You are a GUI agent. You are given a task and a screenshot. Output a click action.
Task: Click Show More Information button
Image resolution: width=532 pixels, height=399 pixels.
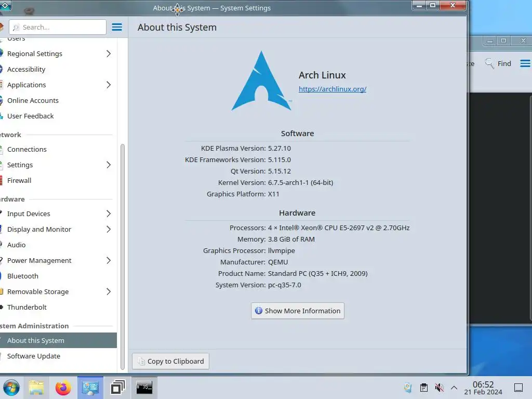(298, 311)
